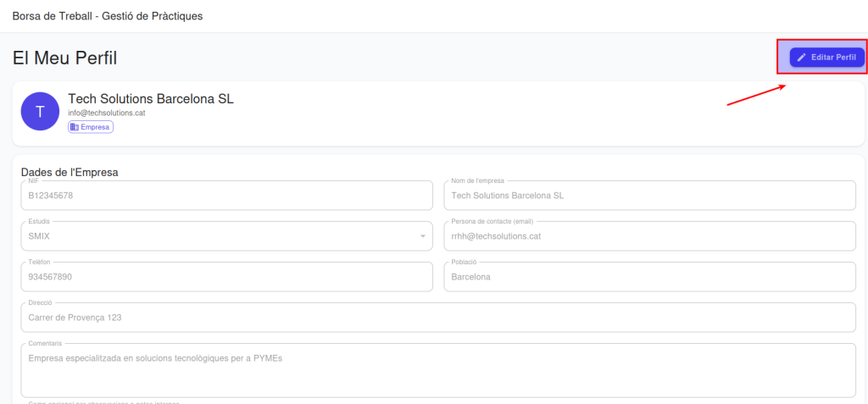The image size is (868, 404).
Task: Open the Estudis dropdown arrow
Action: click(x=423, y=236)
